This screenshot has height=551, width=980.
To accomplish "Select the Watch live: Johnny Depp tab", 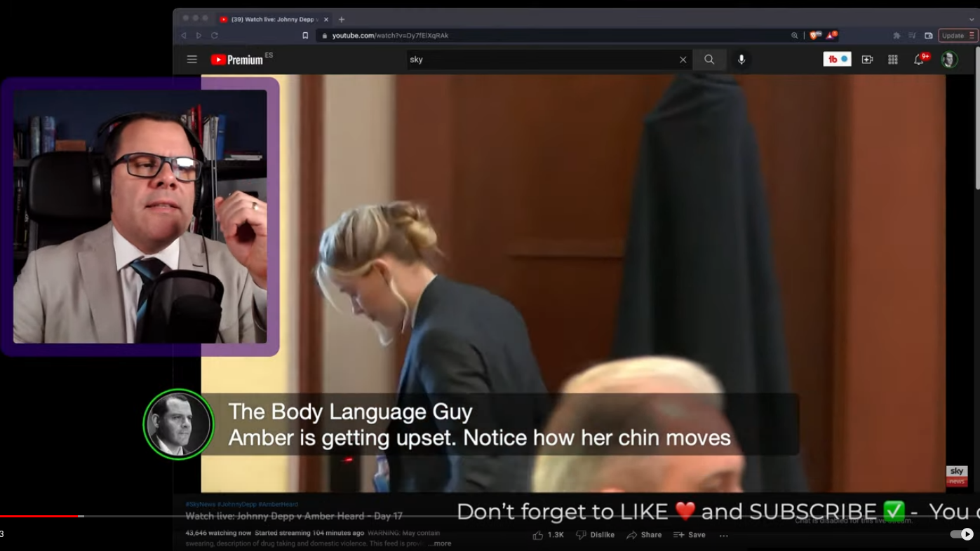I will pos(274,20).
